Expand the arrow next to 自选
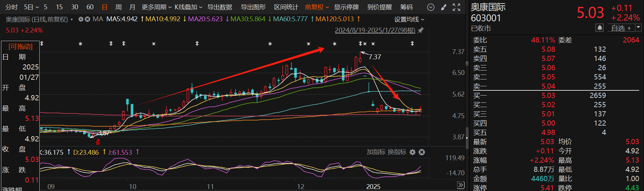Viewport: 644px width, 191px height. [x=639, y=28]
